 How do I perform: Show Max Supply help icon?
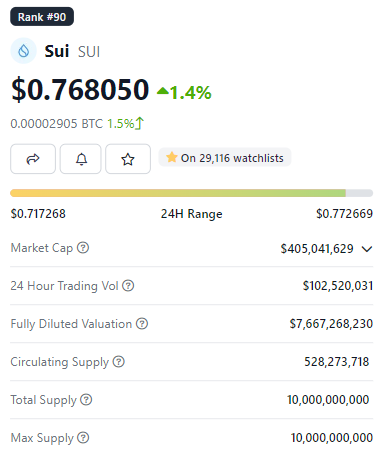tap(83, 437)
